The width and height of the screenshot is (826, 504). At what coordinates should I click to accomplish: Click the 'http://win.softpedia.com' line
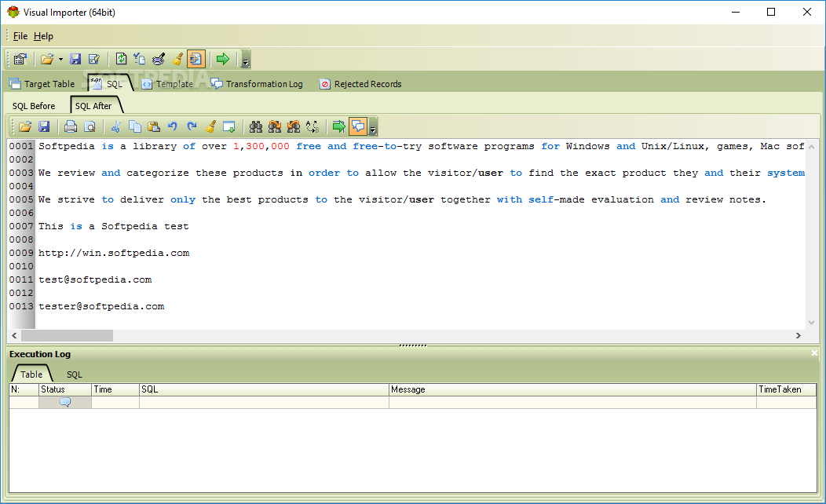(114, 253)
